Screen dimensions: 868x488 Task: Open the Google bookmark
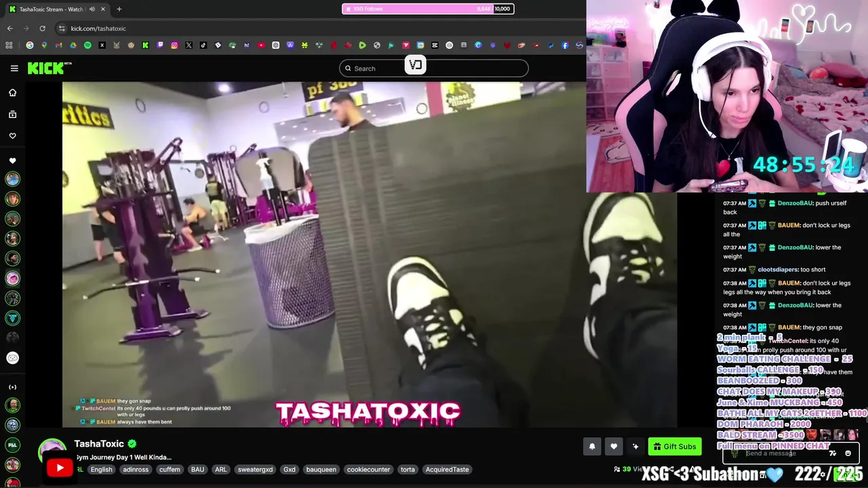pos(29,45)
